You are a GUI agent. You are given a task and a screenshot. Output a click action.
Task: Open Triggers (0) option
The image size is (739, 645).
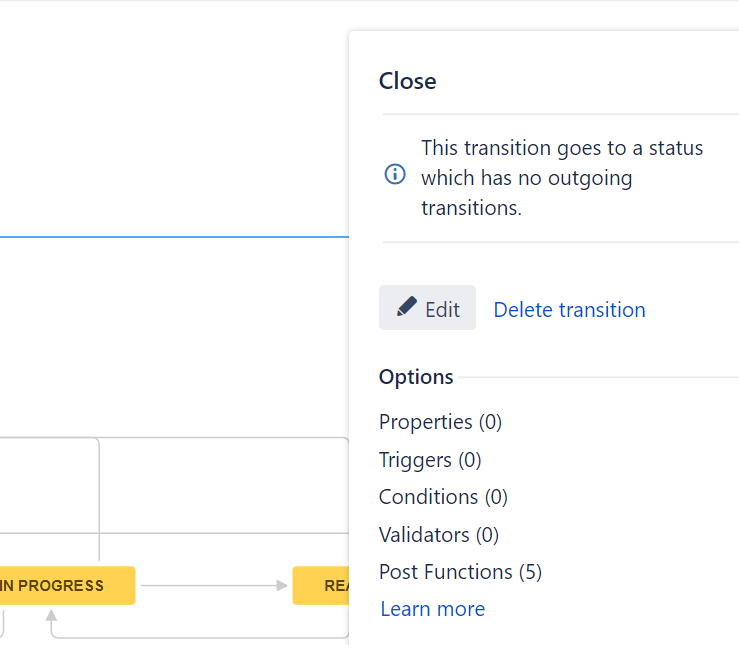coord(430,460)
